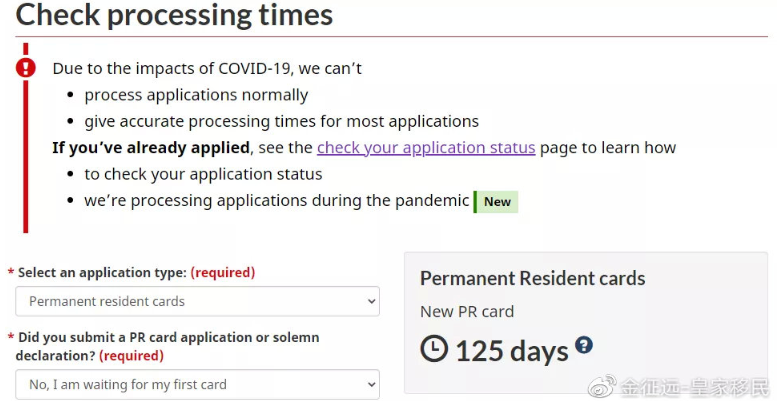Click the New PR card label

pyautogui.click(x=467, y=312)
